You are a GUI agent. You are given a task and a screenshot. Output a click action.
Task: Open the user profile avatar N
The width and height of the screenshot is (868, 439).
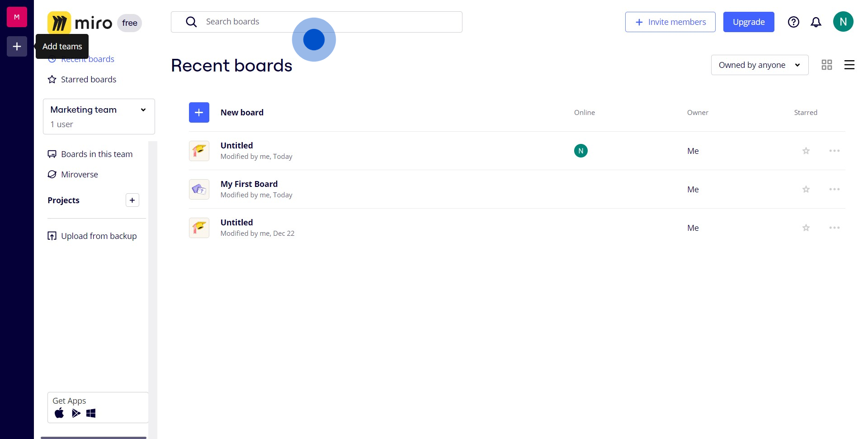tap(843, 22)
